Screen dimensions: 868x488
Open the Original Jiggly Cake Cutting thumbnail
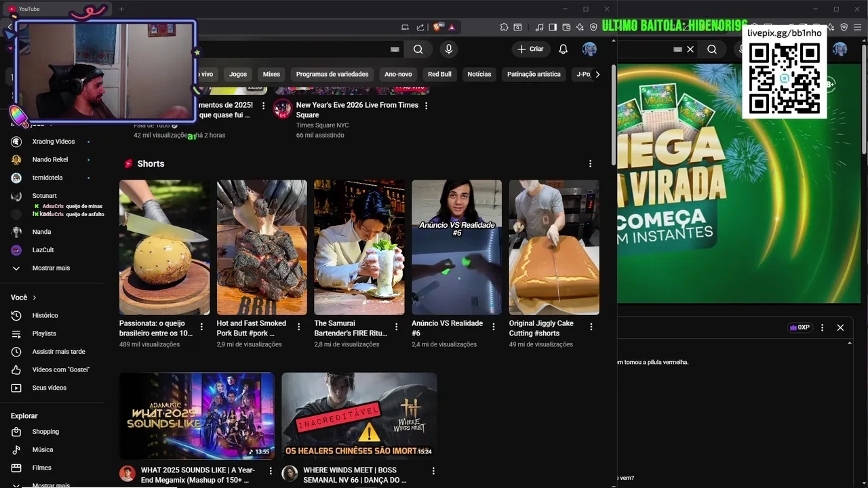pos(554,247)
